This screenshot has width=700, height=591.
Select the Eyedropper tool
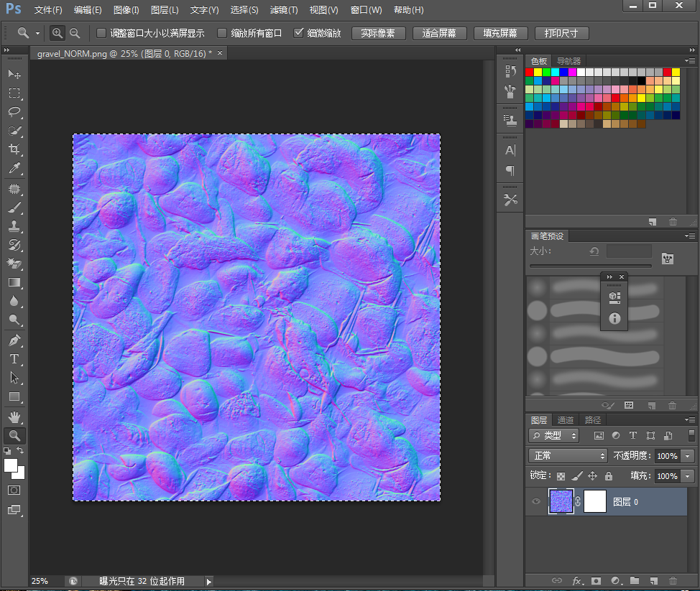14,168
